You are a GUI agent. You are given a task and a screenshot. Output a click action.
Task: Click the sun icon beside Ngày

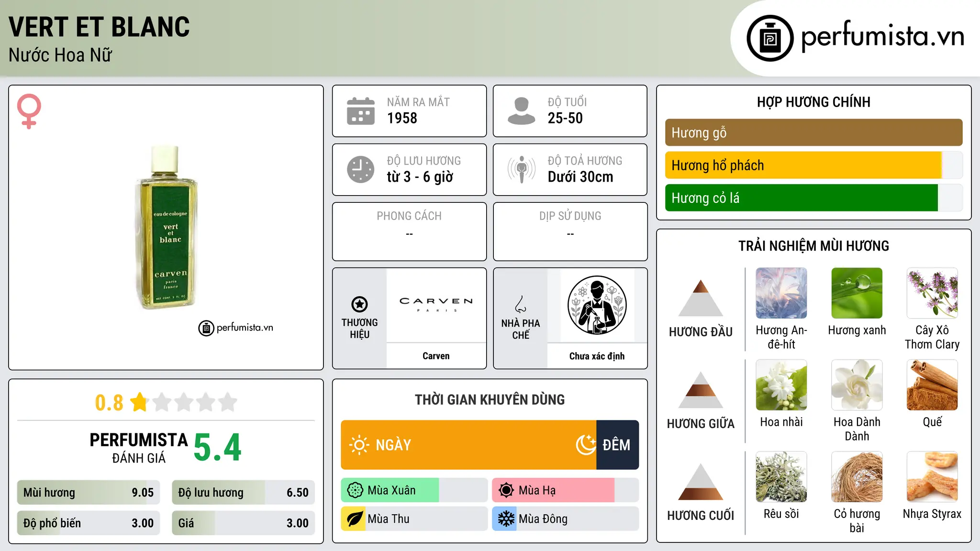coord(359,445)
